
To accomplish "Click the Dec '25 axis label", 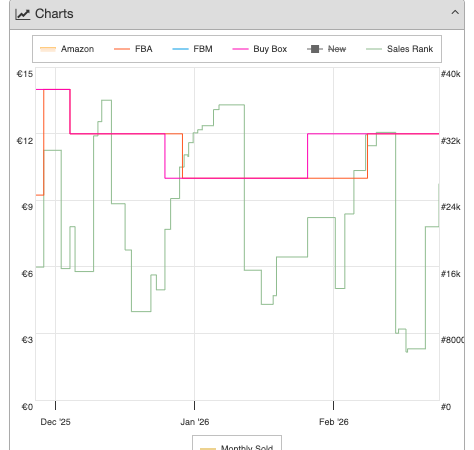I will [55, 422].
